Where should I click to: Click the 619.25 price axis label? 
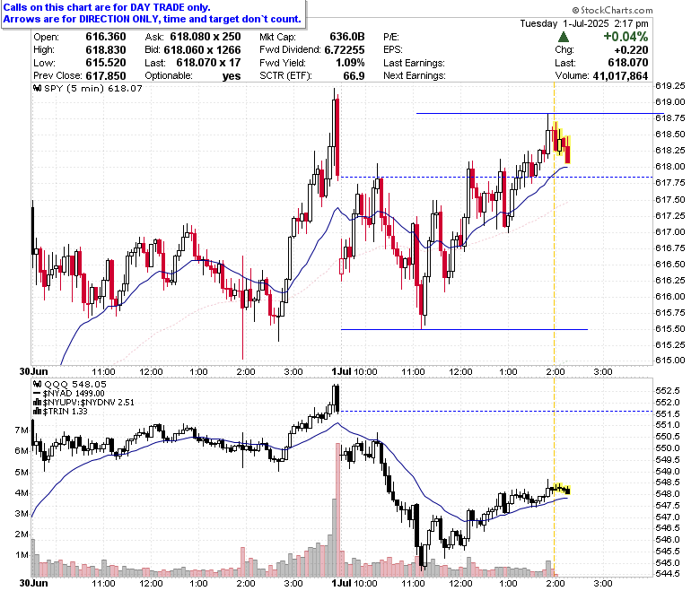click(669, 85)
